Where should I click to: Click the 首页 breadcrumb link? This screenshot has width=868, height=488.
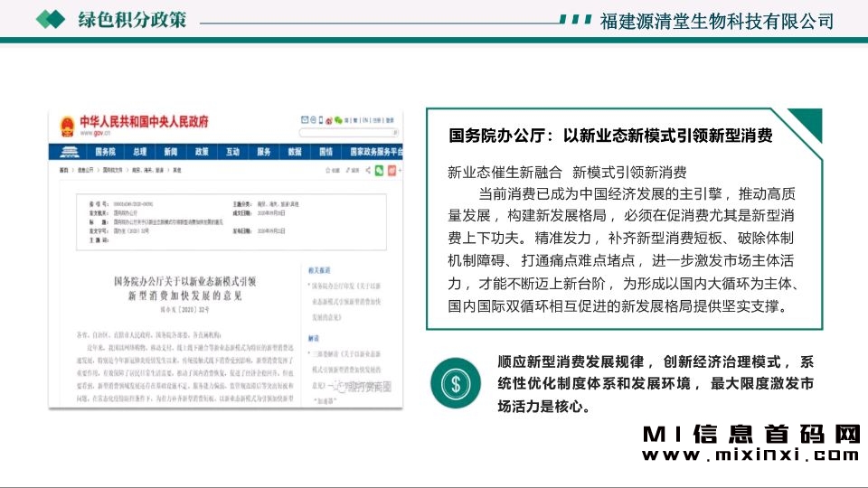(x=64, y=170)
